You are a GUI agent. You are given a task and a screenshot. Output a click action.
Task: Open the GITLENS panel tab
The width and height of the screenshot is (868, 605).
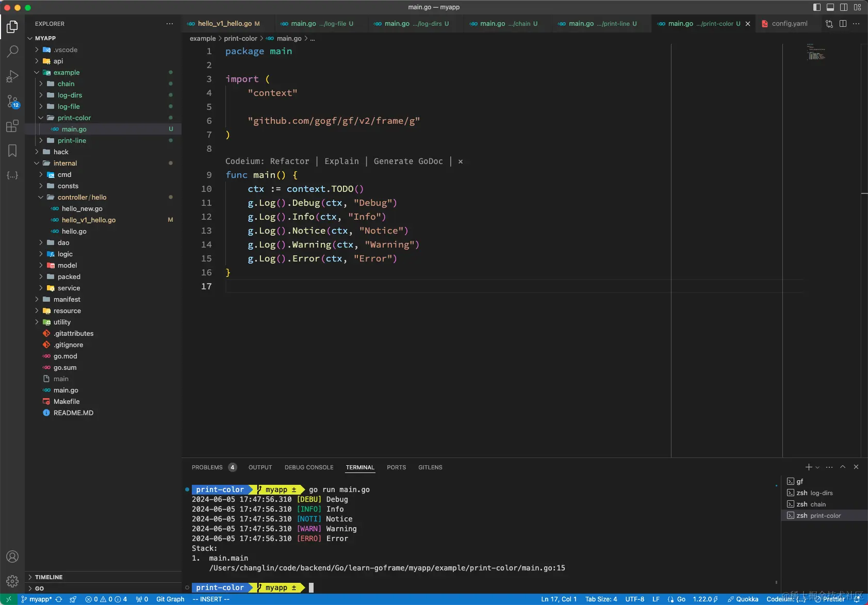[430, 467]
